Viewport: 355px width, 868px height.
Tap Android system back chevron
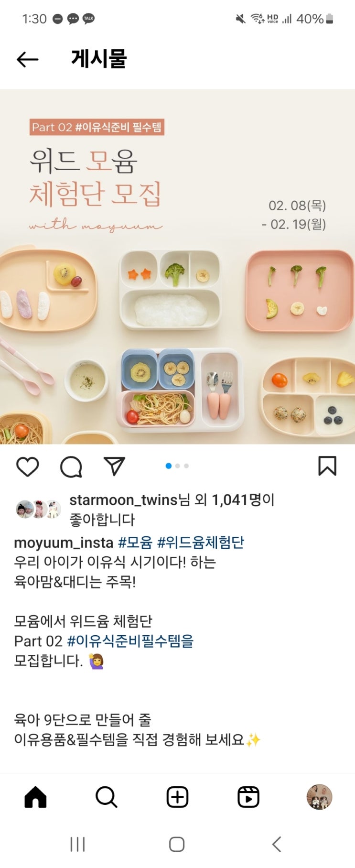[x=277, y=844]
